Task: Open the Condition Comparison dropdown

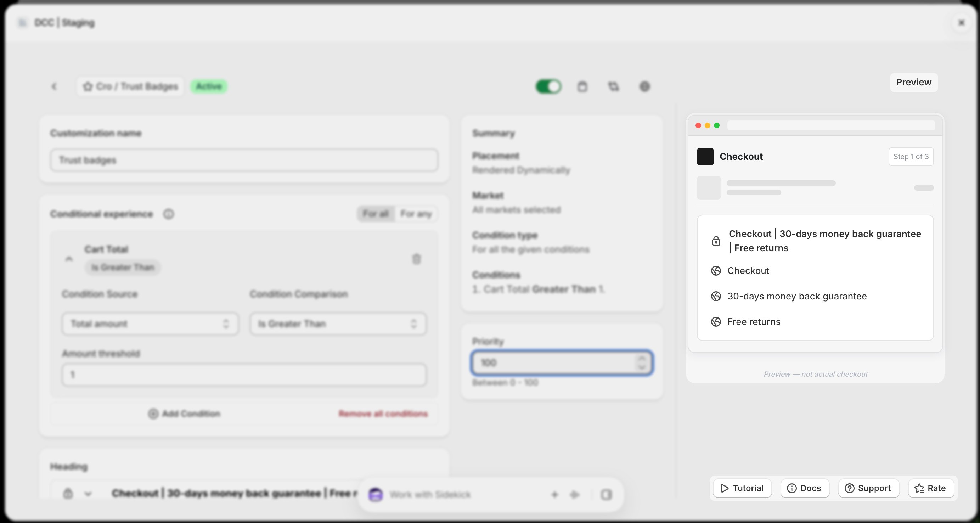Action: 338,324
